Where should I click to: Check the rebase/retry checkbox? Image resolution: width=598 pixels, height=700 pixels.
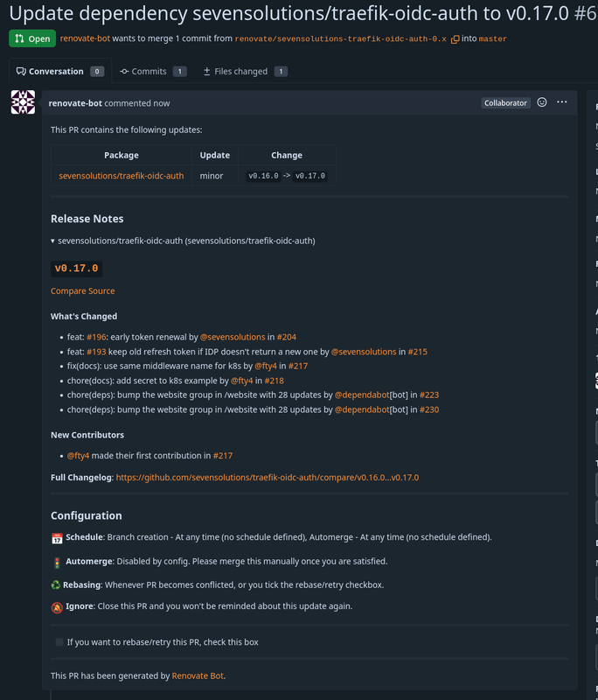coord(59,641)
